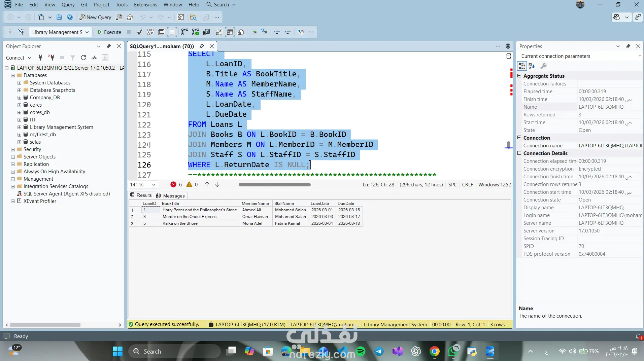Viewport: 644px width, 361px height.
Task: Click the editor horizontal scrollbar thumb
Action: (274, 184)
